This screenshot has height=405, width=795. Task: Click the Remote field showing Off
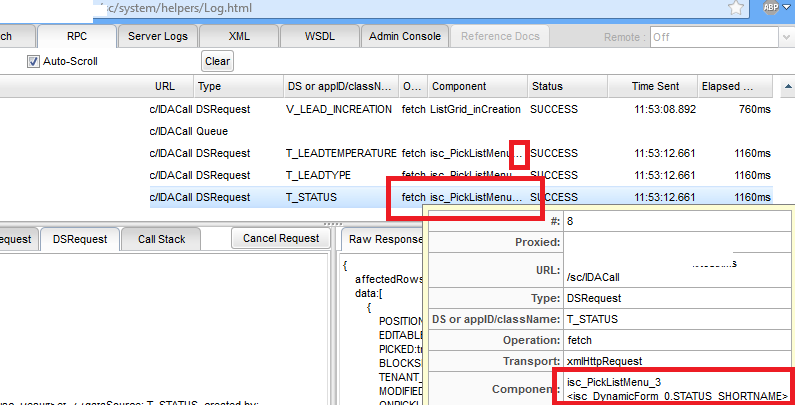click(710, 37)
